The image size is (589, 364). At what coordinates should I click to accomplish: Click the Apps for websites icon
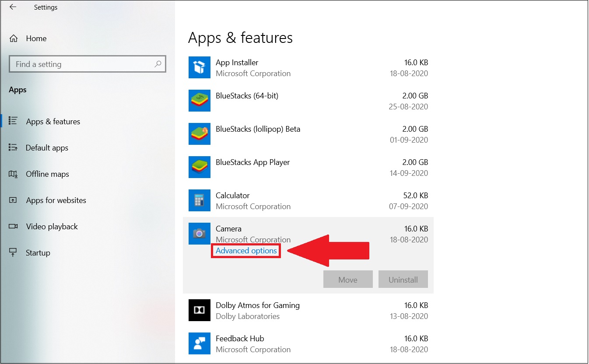[13, 200]
